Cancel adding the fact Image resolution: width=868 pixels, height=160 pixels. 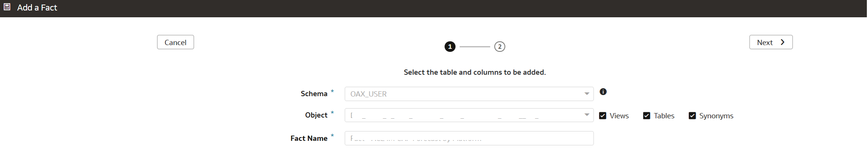176,42
